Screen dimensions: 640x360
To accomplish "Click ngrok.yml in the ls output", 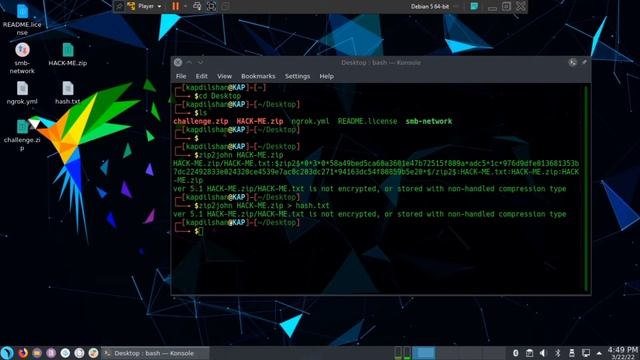I will 310,121.
